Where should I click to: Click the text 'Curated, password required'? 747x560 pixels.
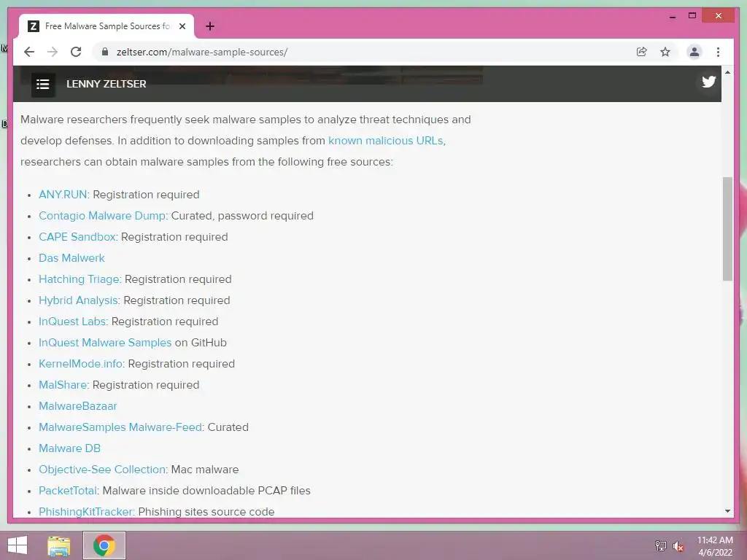point(242,216)
